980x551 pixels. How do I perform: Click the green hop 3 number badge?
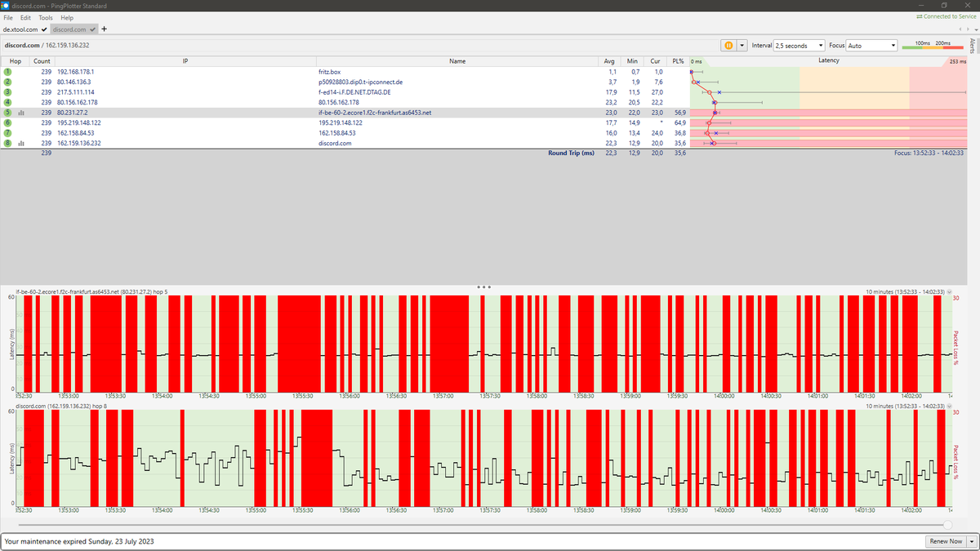(7, 92)
